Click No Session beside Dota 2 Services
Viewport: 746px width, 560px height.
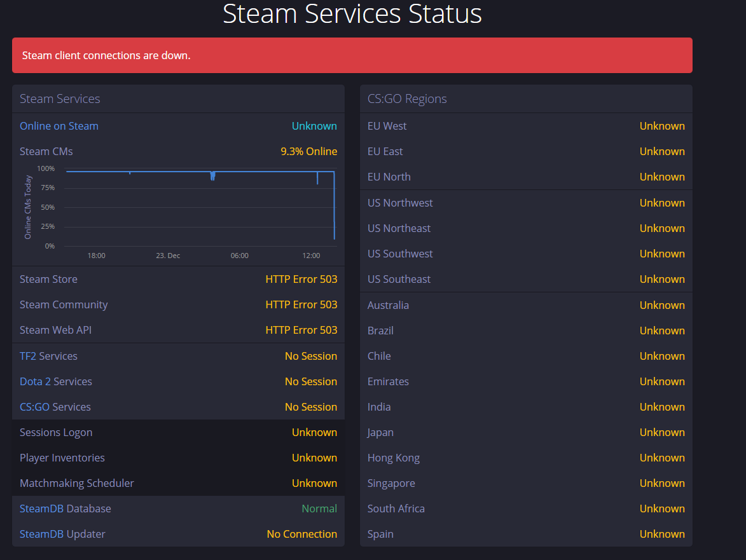(x=311, y=381)
